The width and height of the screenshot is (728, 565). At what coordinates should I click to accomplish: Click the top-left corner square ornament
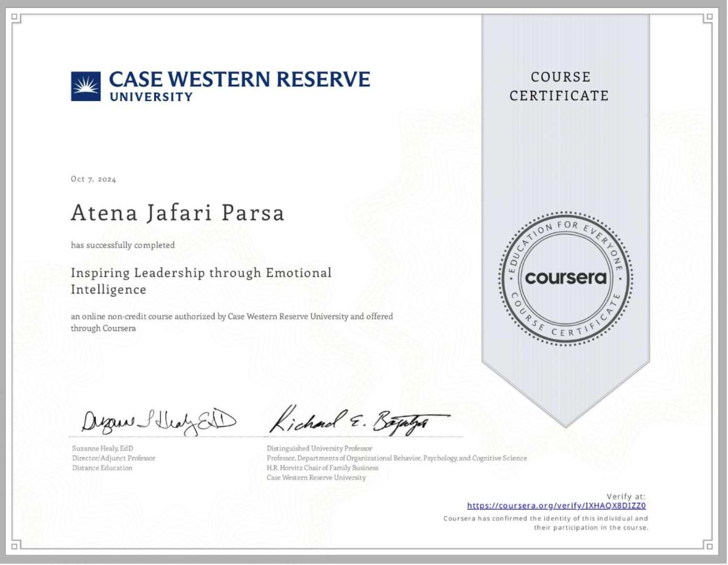tap(15, 17)
